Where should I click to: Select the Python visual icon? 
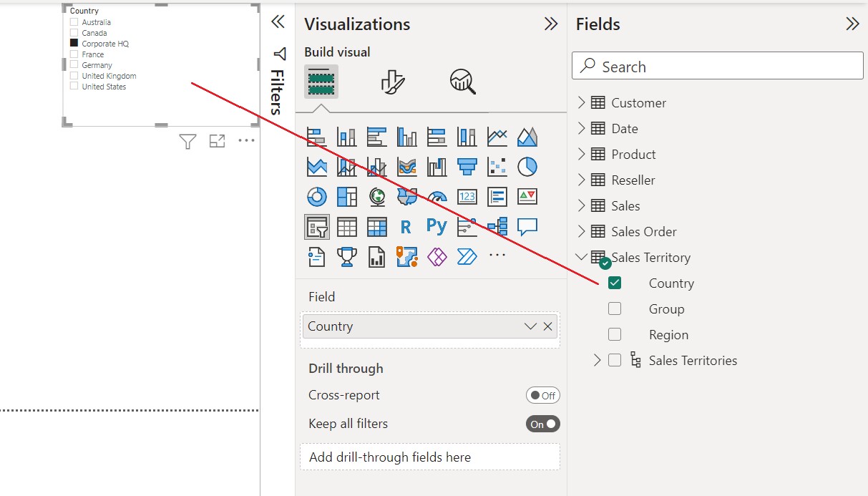click(x=437, y=226)
